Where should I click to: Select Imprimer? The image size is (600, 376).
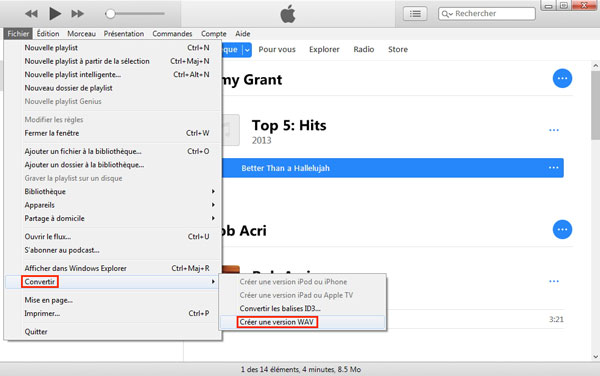click(x=113, y=314)
